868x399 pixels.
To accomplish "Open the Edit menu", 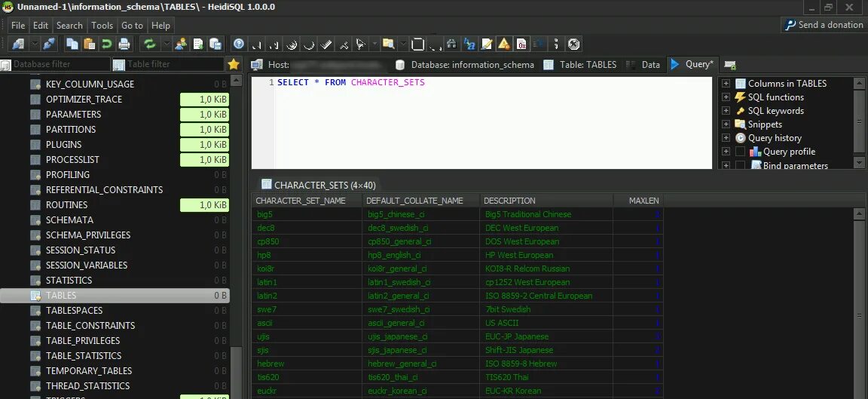I will pos(41,26).
